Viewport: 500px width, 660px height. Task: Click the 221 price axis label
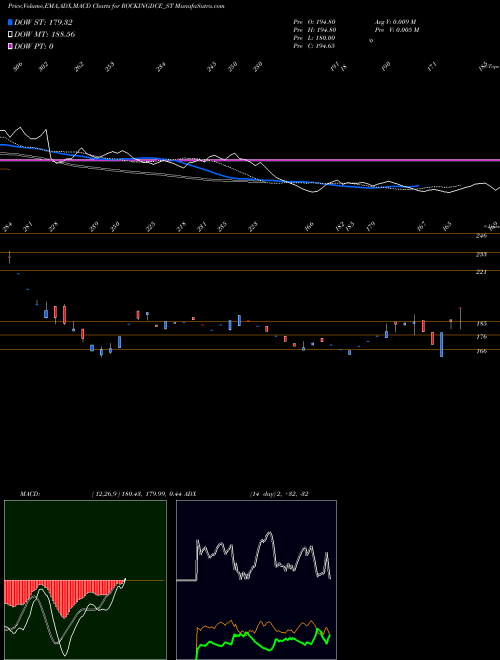[x=481, y=272]
